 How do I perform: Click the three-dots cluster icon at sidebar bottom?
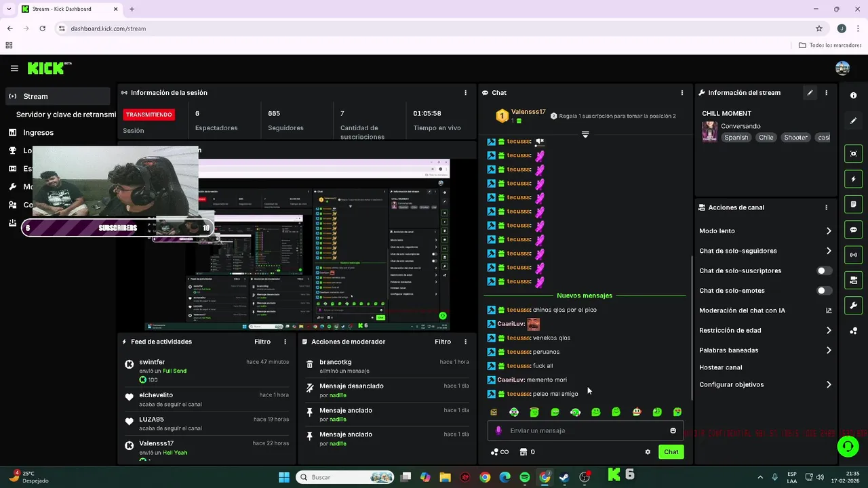pyautogui.click(x=853, y=331)
